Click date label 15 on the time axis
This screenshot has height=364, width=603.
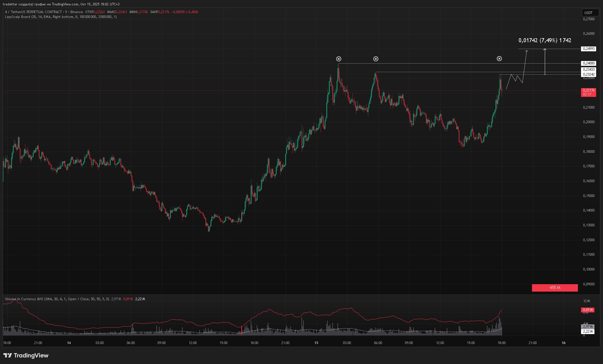(x=316, y=343)
